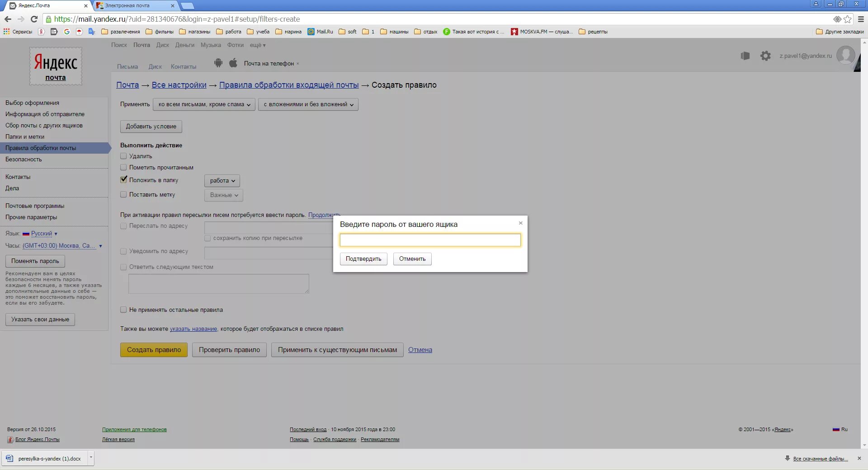Open the Mail.Ru bookmark
Screen dimensions: 868x470
pos(321,32)
